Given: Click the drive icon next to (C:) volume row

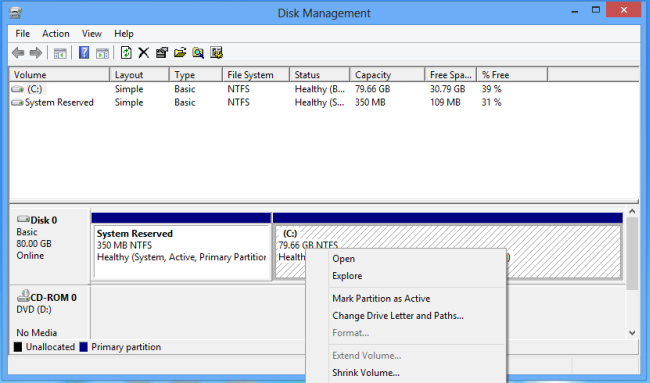Looking at the screenshot, I should tap(17, 89).
